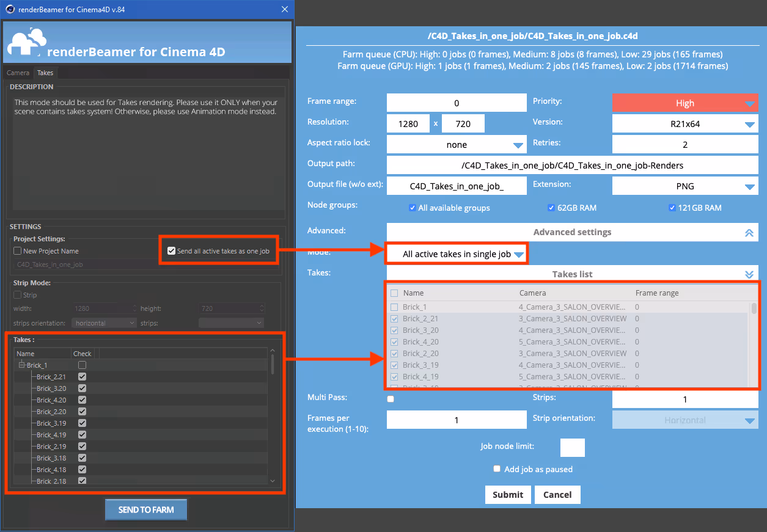Uncheck the Brick_3.20 take in the tree
This screenshot has height=532, width=767.
tap(82, 388)
